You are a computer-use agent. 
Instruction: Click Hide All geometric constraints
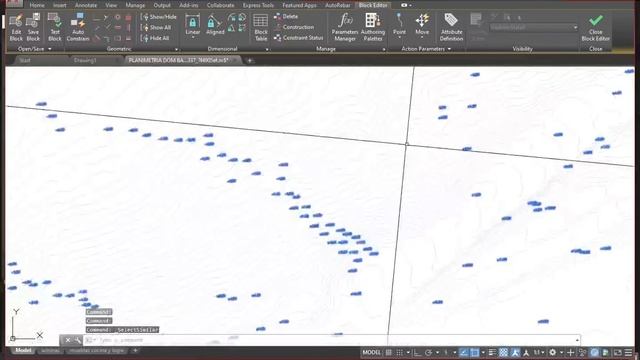pyautogui.click(x=155, y=38)
